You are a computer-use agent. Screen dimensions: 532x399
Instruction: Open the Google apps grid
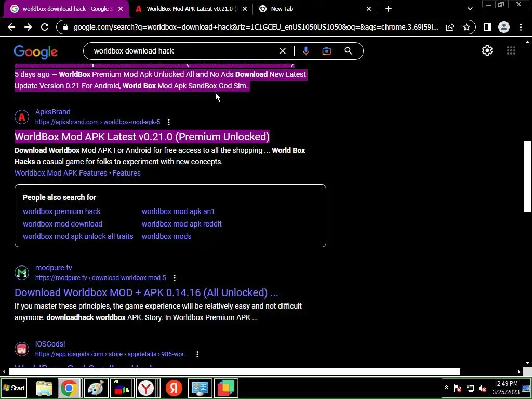(x=511, y=50)
